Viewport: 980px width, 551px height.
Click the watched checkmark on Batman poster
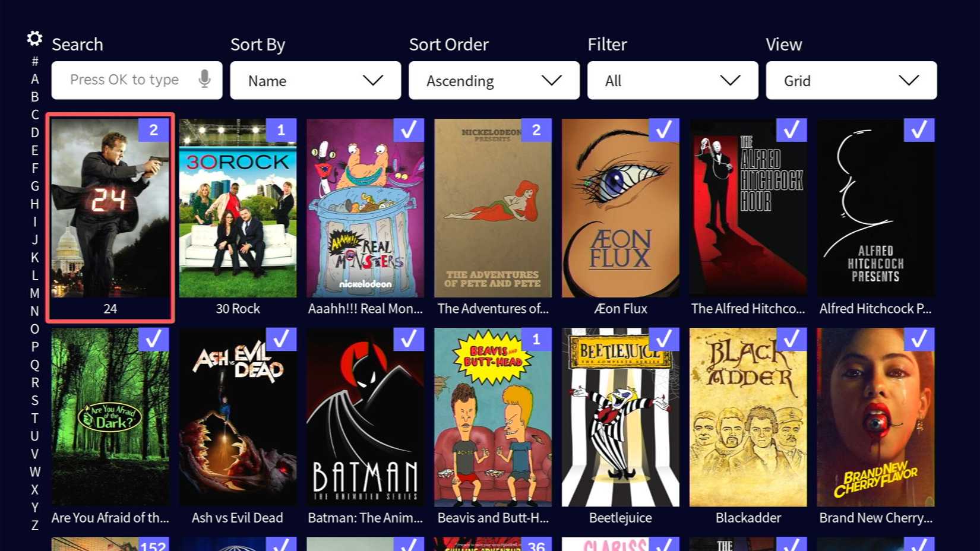tap(409, 339)
